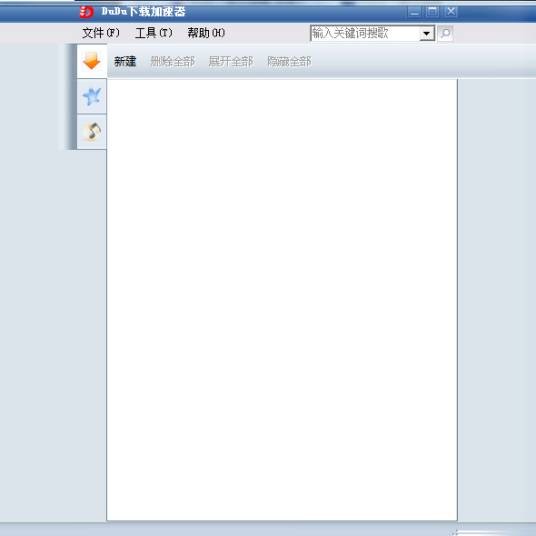Expand the search keyword dropdown arrow
Screen dimensions: 536x536
pyautogui.click(x=426, y=34)
